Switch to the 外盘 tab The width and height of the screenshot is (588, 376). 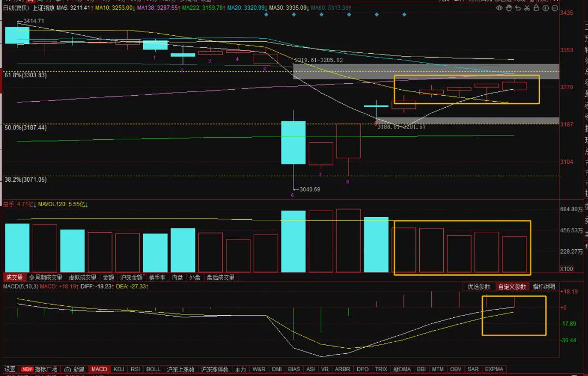click(x=194, y=278)
